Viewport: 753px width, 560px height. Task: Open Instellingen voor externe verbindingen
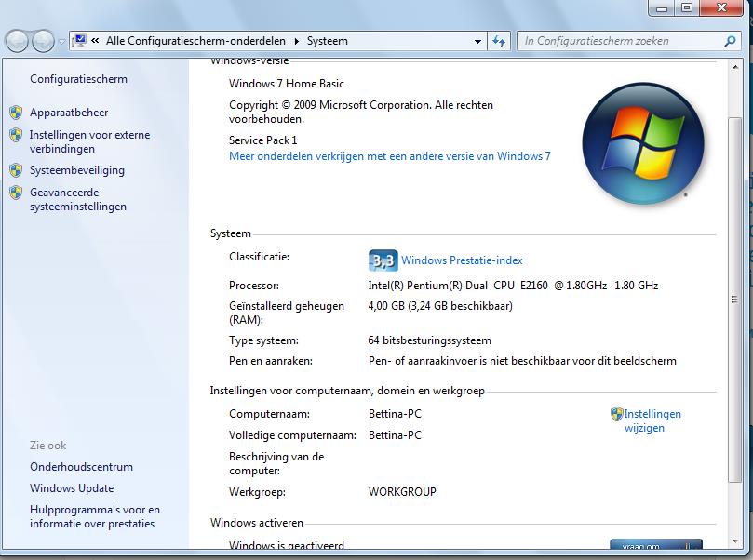click(89, 141)
